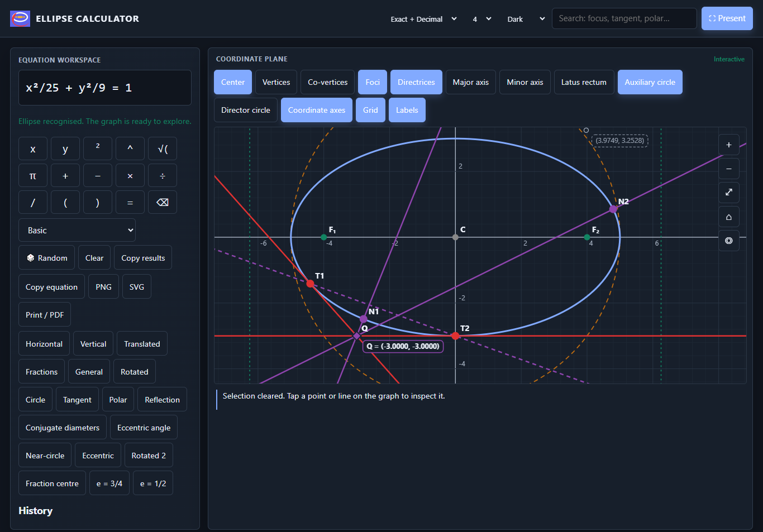The height and width of the screenshot is (532, 763).
Task: Insert the superscript 2 key
Action: 98,148
